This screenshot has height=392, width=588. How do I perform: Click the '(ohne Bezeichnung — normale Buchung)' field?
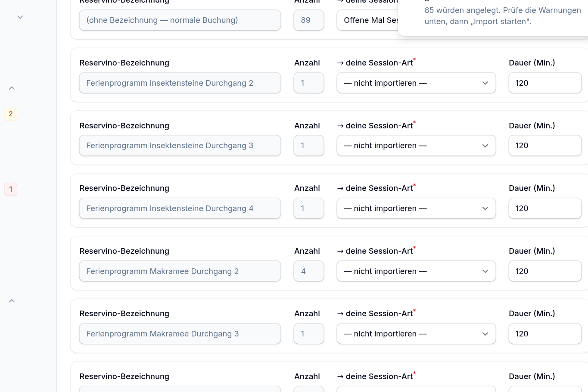coord(180,20)
